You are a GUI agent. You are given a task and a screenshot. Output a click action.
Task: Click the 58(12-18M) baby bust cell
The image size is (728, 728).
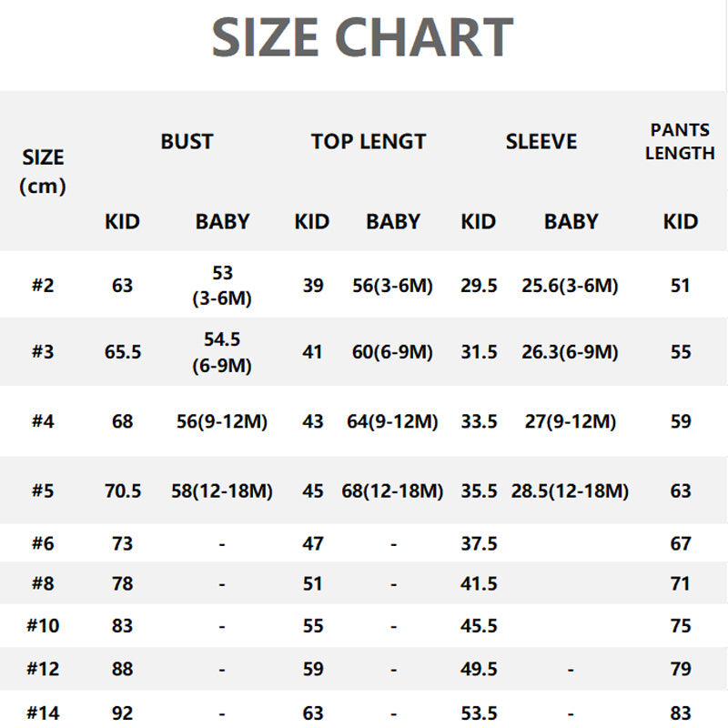tap(222, 490)
